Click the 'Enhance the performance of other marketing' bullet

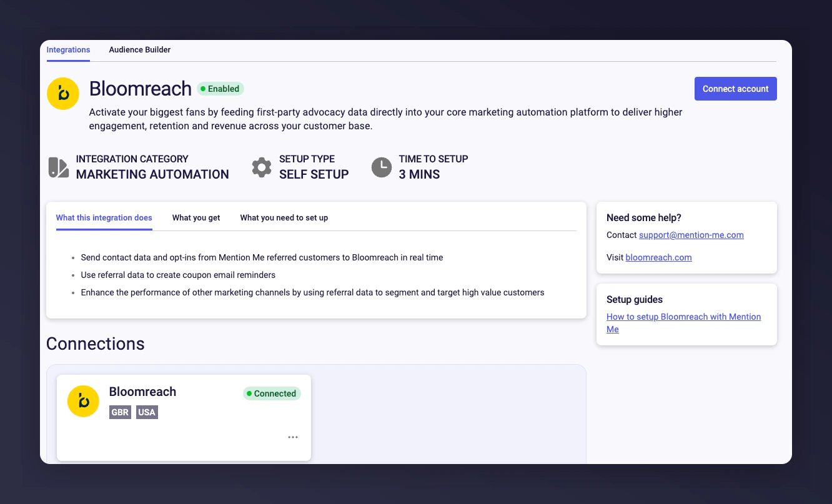312,292
